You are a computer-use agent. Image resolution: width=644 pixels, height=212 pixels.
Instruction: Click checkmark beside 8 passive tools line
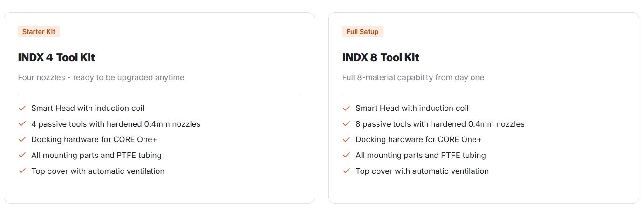coord(346,124)
